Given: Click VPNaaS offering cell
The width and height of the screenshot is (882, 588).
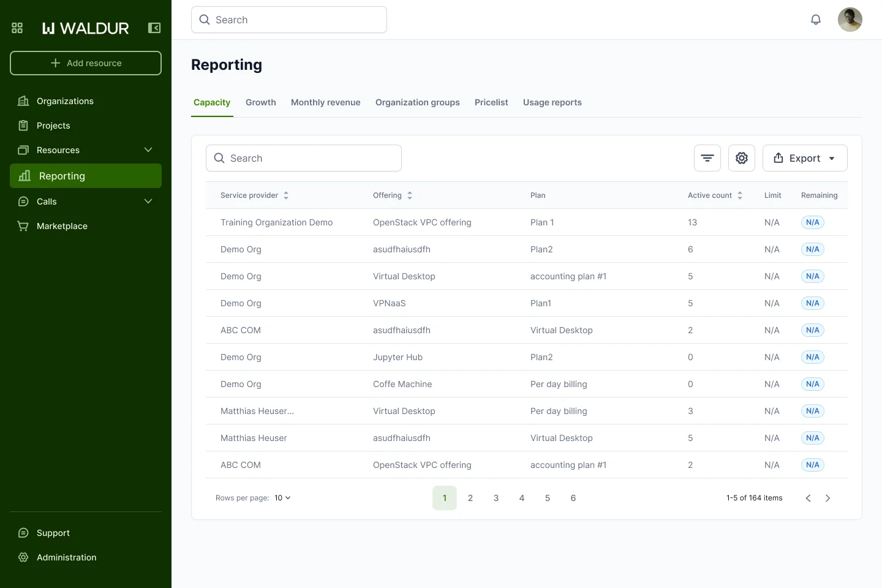Looking at the screenshot, I should pos(390,303).
